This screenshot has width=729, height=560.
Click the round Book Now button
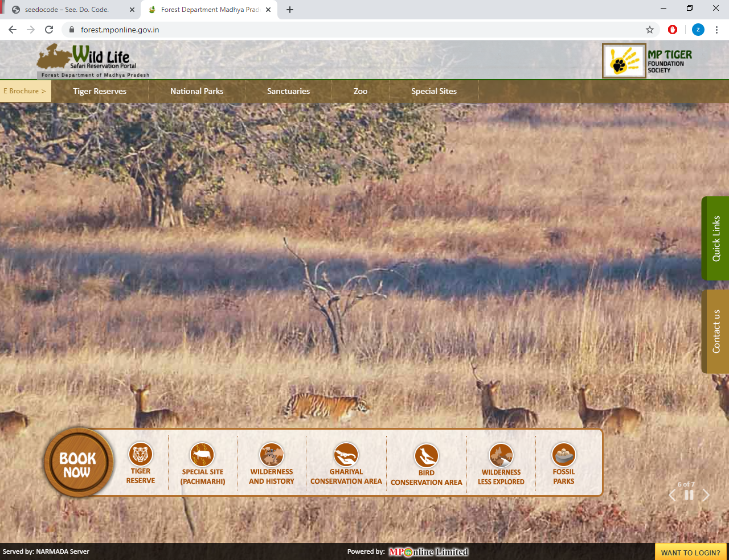point(79,463)
